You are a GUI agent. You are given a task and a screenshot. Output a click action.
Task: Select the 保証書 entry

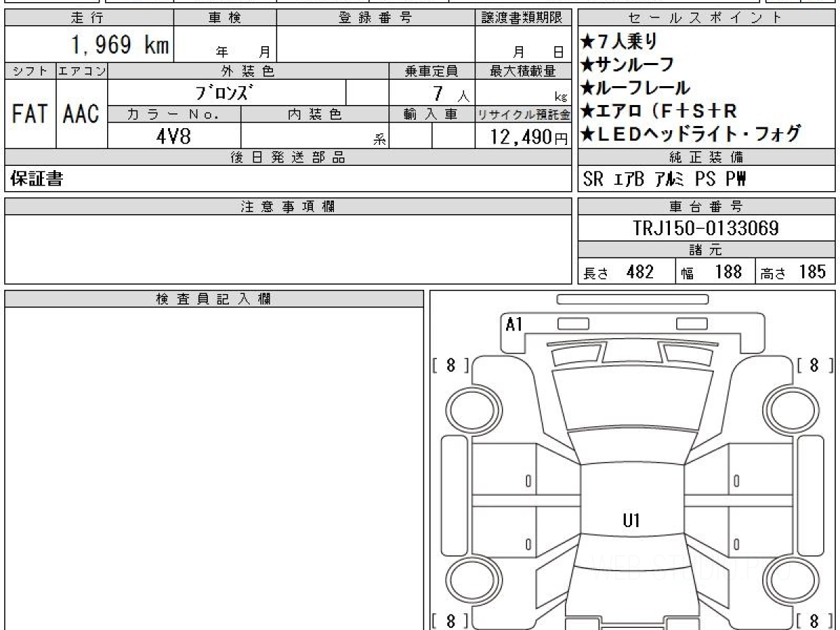coord(37,179)
